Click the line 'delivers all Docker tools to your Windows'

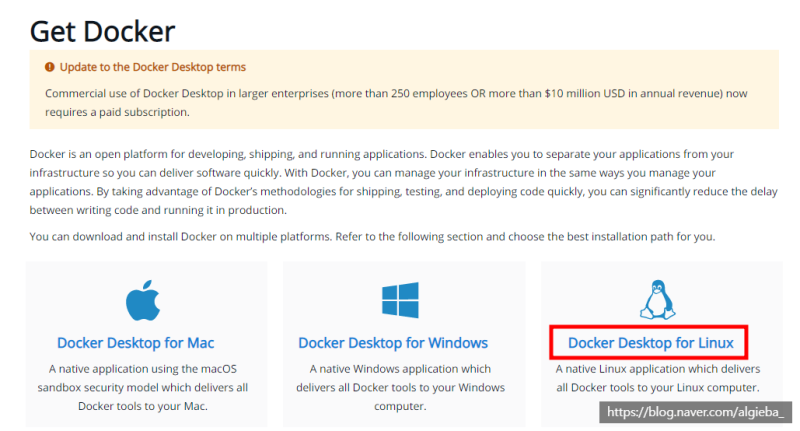pos(401,388)
